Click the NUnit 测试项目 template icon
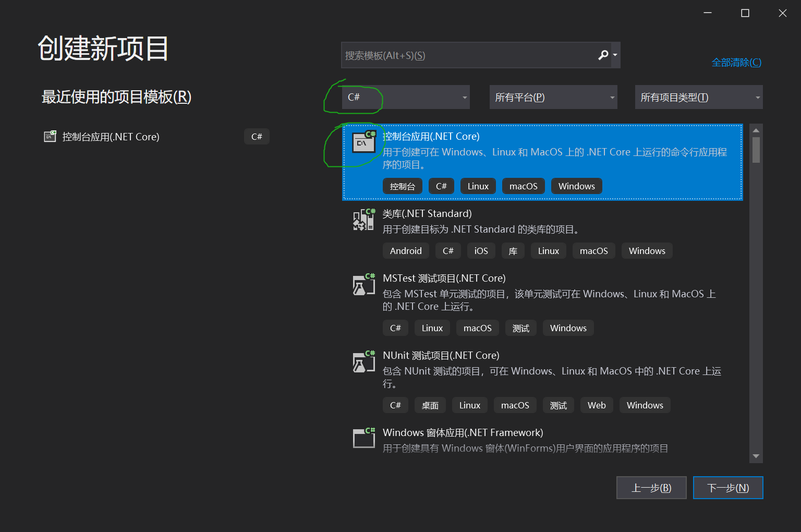This screenshot has width=801, height=532. pos(364,361)
